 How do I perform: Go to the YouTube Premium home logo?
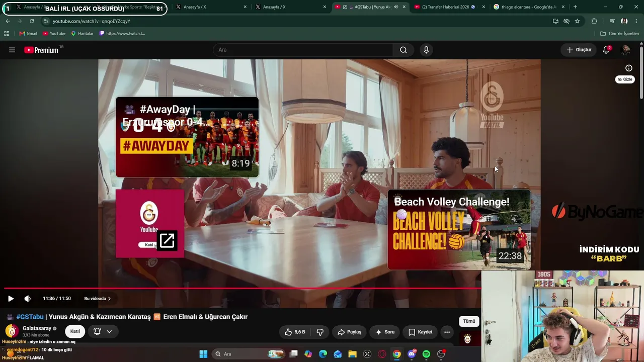tap(41, 50)
